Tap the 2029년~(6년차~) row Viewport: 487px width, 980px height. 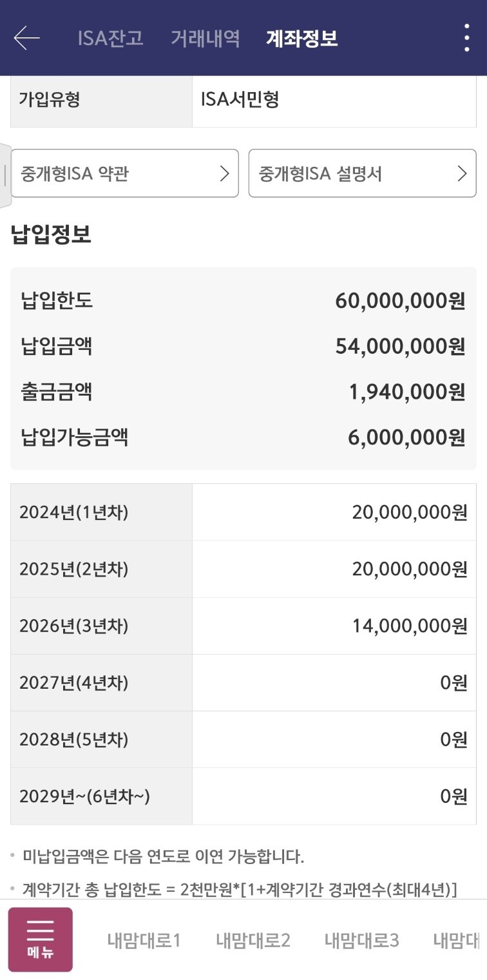pyautogui.click(x=243, y=796)
